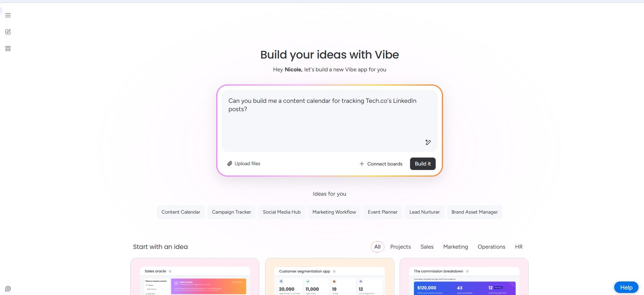The image size is (644, 295).
Task: Pick the Social Media Hub idea chip
Action: coord(282,212)
